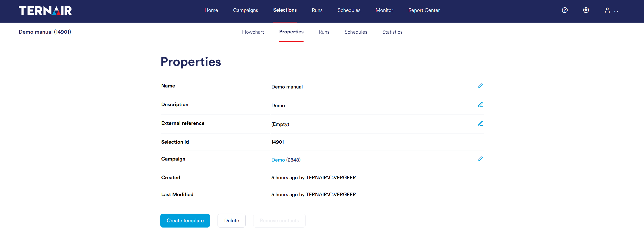Open the Demo campaign link

[278, 160]
